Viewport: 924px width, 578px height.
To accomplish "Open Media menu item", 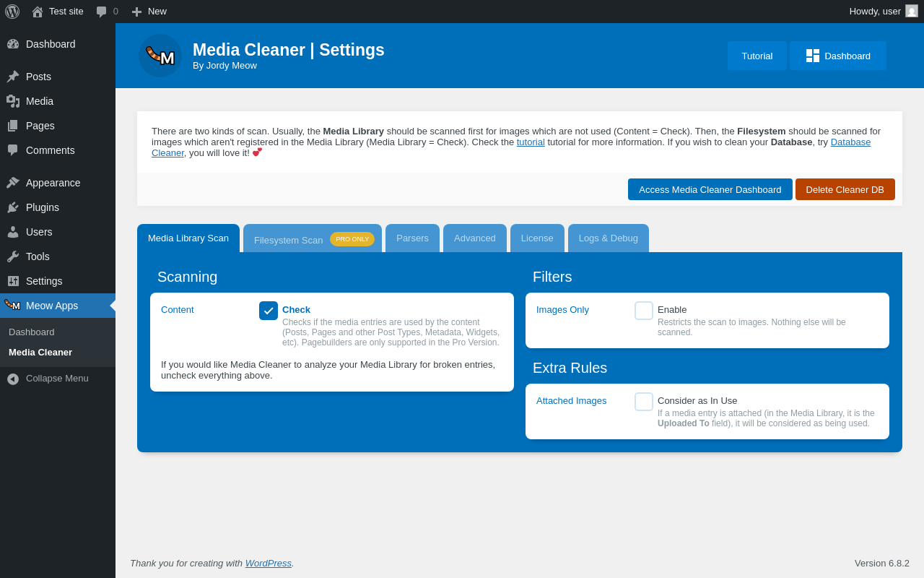I will (x=58, y=101).
